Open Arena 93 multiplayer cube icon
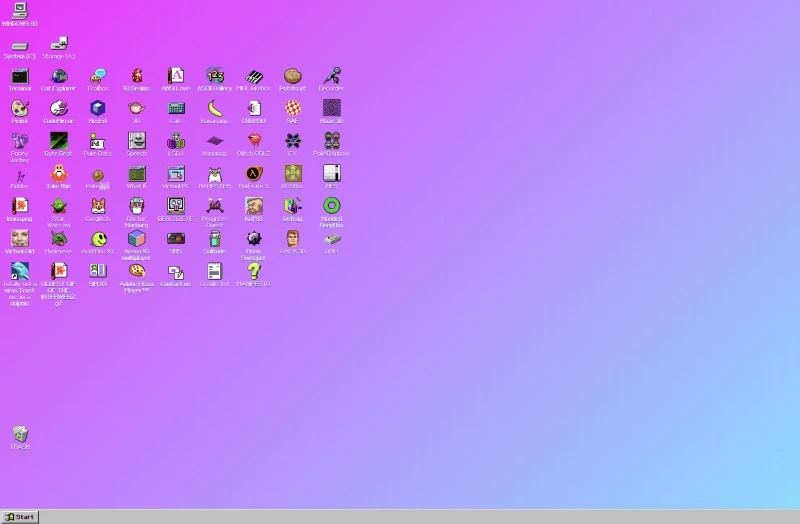Screen dimensions: 800x524 (136, 239)
